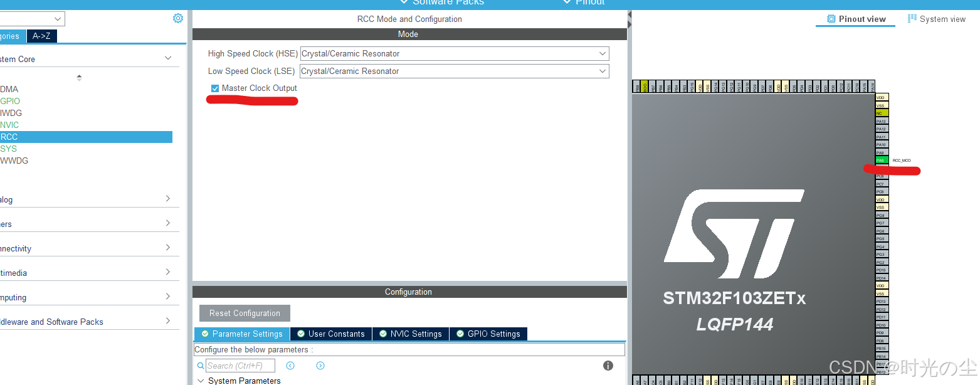Screen dimensions: 980x385
Task: Collapse the System Core category
Action: coord(167,58)
